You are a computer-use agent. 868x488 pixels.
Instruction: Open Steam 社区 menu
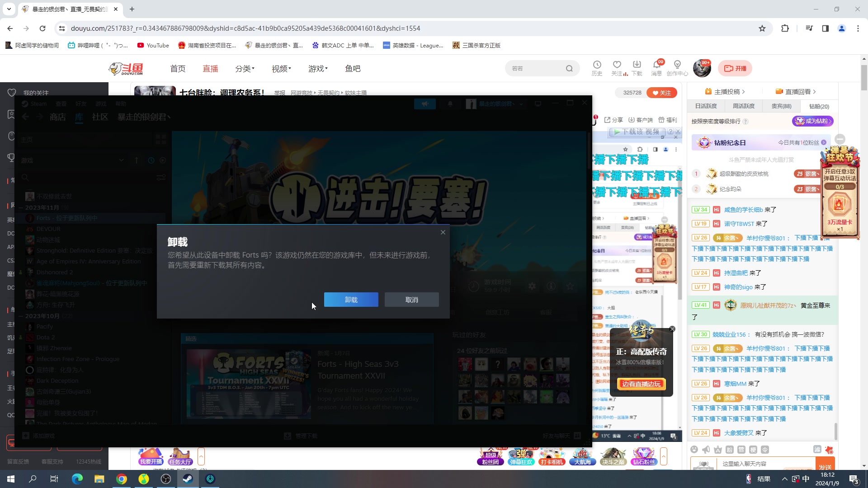pos(100,117)
